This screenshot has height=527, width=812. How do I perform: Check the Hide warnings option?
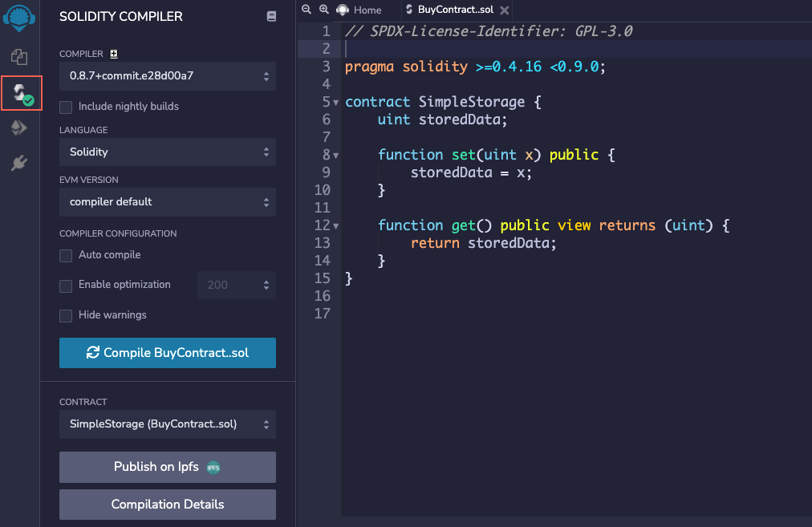(x=66, y=315)
